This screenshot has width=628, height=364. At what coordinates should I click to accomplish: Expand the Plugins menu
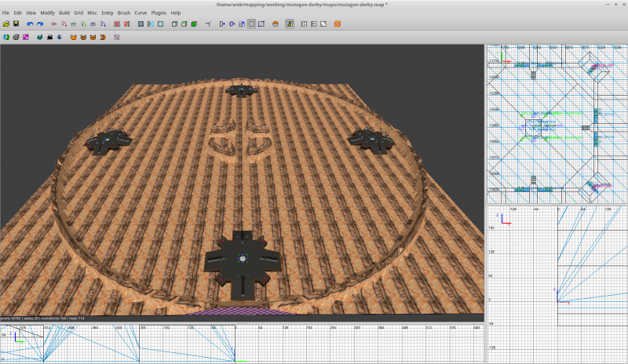159,13
